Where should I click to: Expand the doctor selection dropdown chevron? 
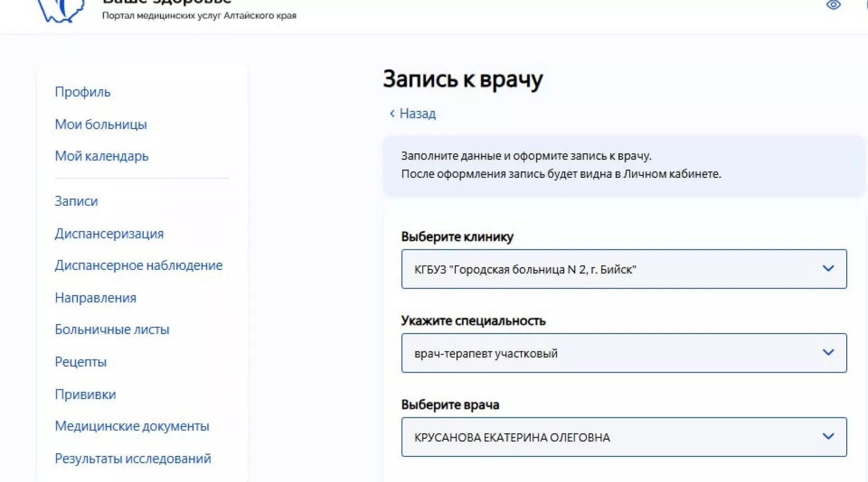(828, 436)
